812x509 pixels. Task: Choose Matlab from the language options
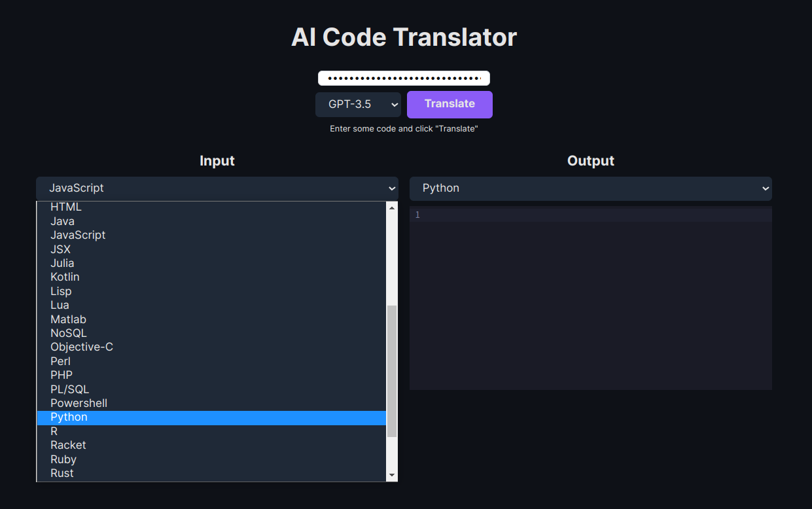click(68, 319)
